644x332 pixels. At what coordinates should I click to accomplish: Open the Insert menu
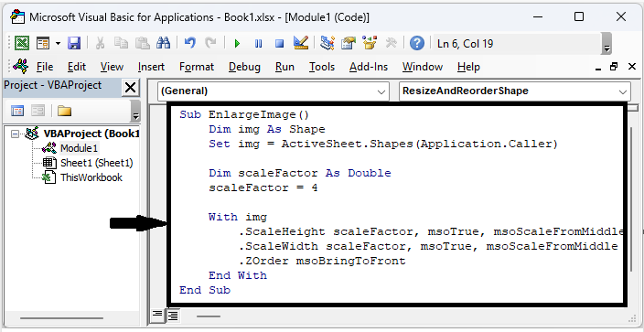click(151, 67)
